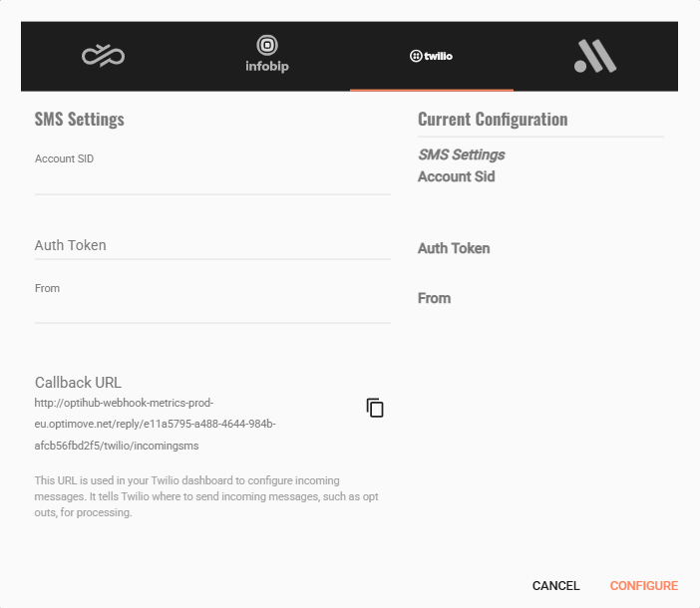
Task: Click From label in Current Configuration
Action: point(434,298)
